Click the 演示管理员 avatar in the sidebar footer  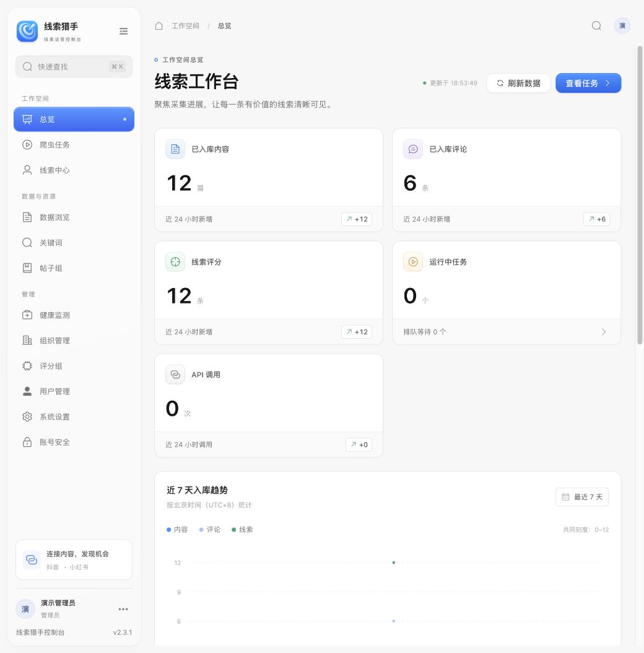(25, 609)
